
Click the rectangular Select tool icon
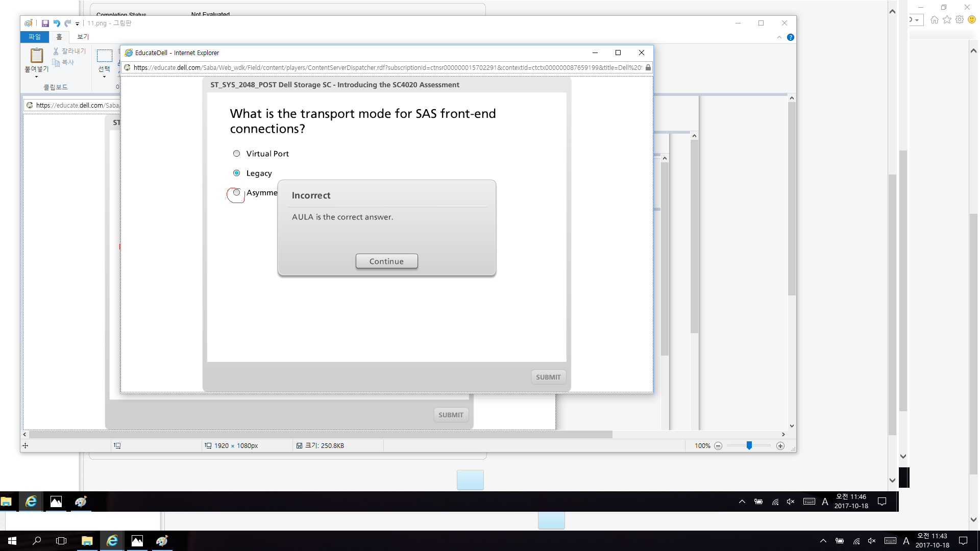pyautogui.click(x=104, y=56)
